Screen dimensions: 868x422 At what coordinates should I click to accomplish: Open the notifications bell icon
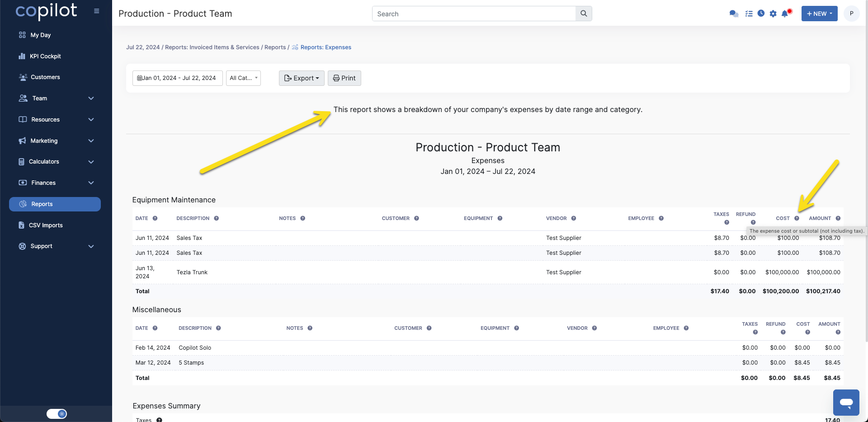tap(785, 14)
